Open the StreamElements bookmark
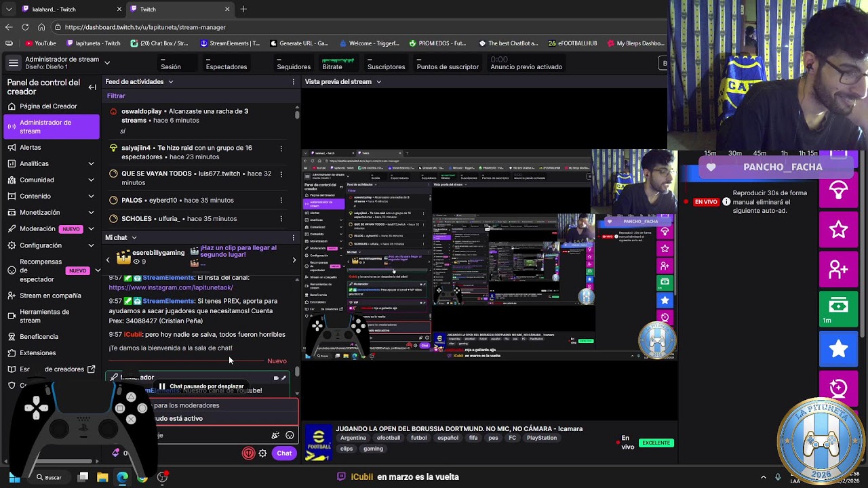The width and height of the screenshot is (868, 488). pyautogui.click(x=230, y=43)
